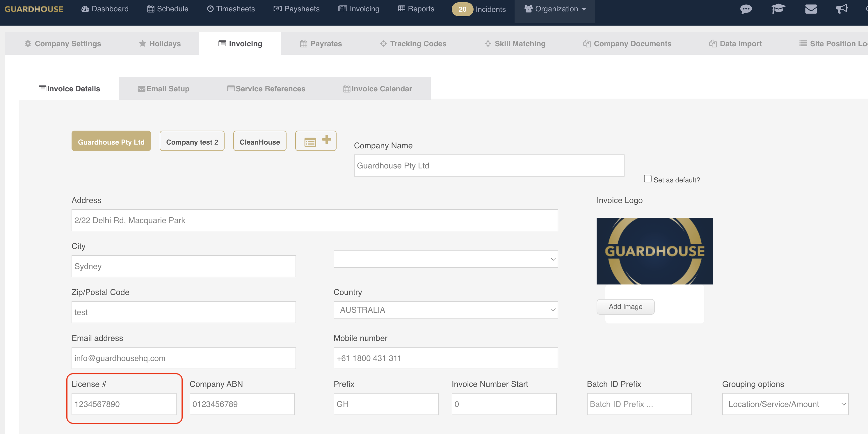Screen dimensions: 868x434
Task: Open the graduation cap training icon
Action: 778,9
